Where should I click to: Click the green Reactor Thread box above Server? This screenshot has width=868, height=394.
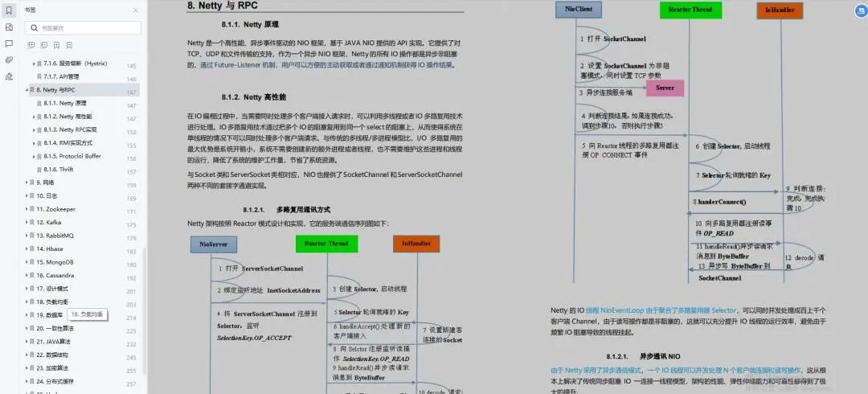tap(690, 10)
